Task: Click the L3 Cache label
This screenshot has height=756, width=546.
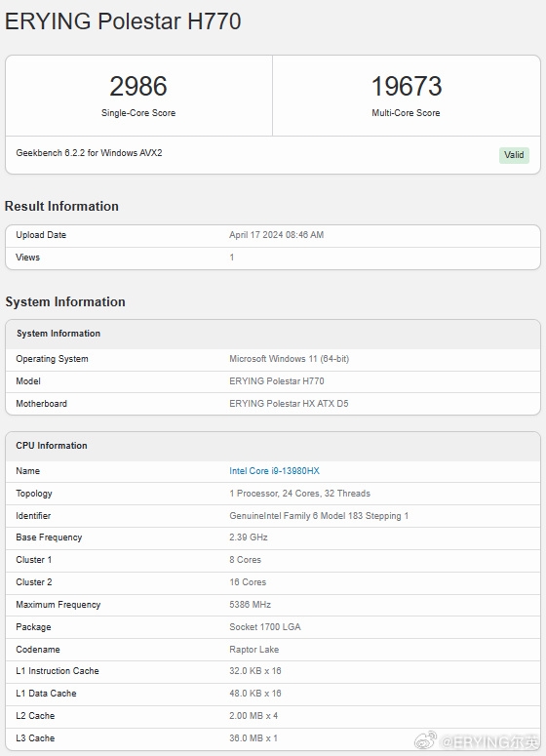Action: coord(35,738)
